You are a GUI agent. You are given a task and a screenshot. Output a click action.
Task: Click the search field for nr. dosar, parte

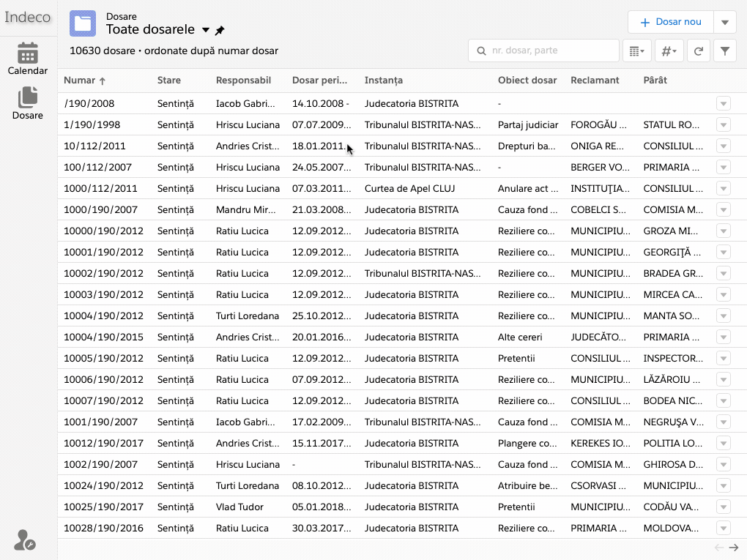551,51
